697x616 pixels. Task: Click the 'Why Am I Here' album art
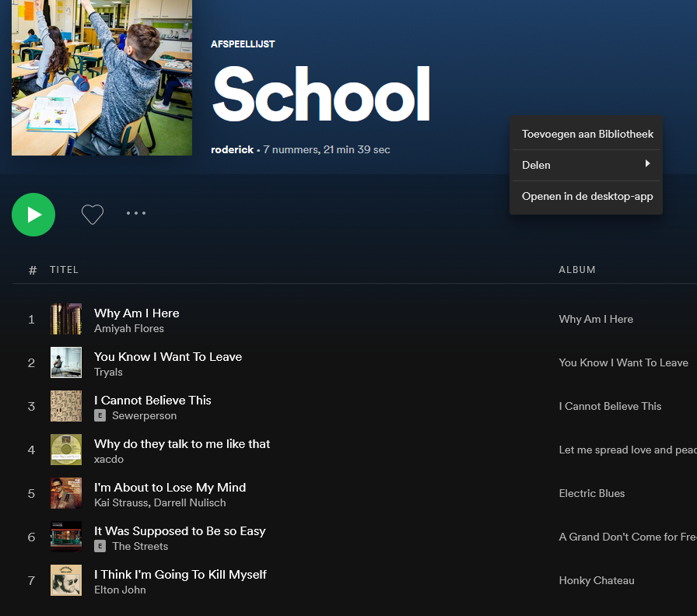[x=66, y=319]
